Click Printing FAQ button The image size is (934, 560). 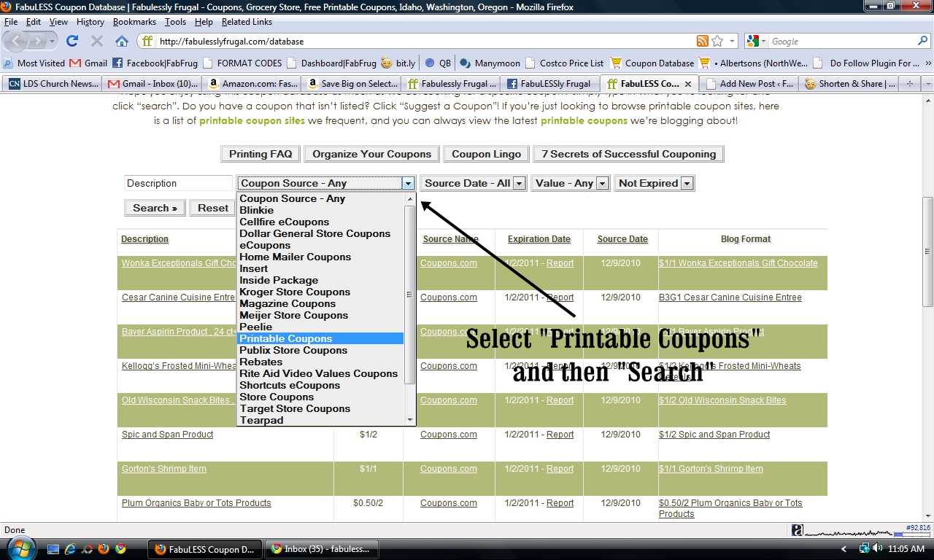click(x=260, y=154)
